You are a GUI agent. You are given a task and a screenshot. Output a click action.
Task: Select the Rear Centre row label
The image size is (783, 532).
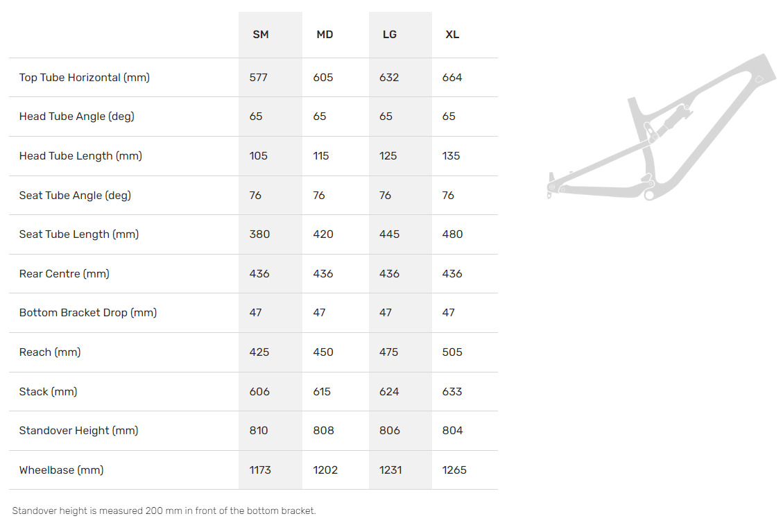coord(64,274)
